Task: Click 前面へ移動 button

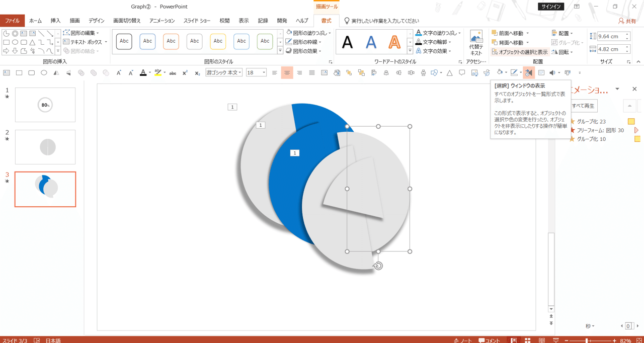Action: (510, 33)
